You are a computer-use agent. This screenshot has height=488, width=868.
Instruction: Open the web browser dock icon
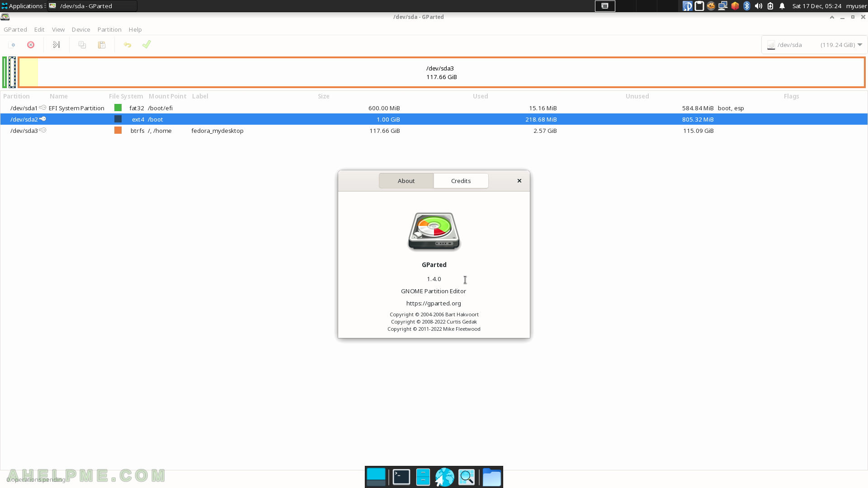pos(444,477)
